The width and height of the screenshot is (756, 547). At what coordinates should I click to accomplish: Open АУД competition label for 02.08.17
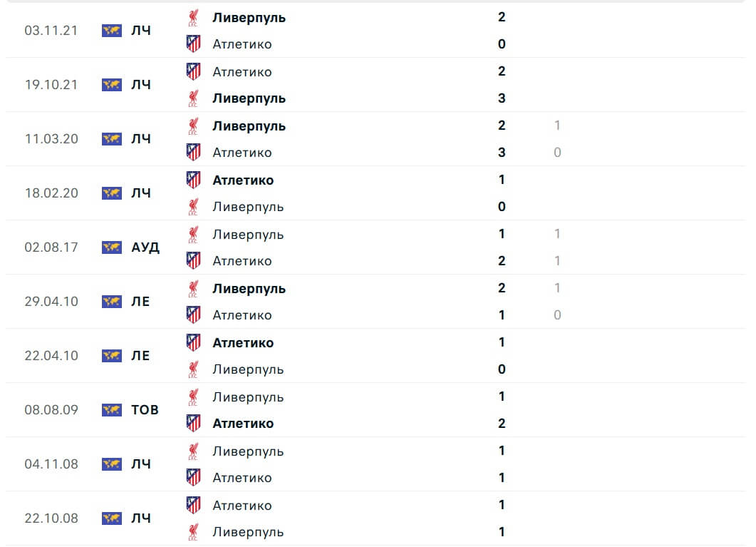coord(145,247)
